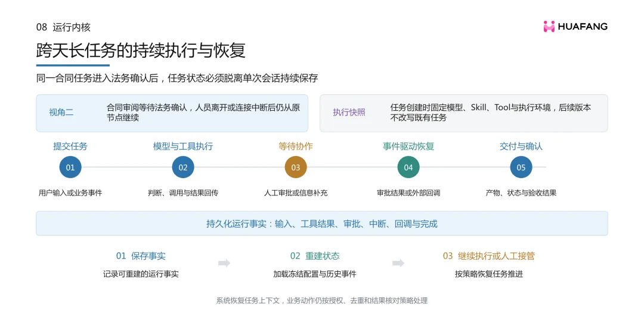Click the 事件驱动恢复 step title
The height and width of the screenshot is (317, 644).
coord(408,146)
